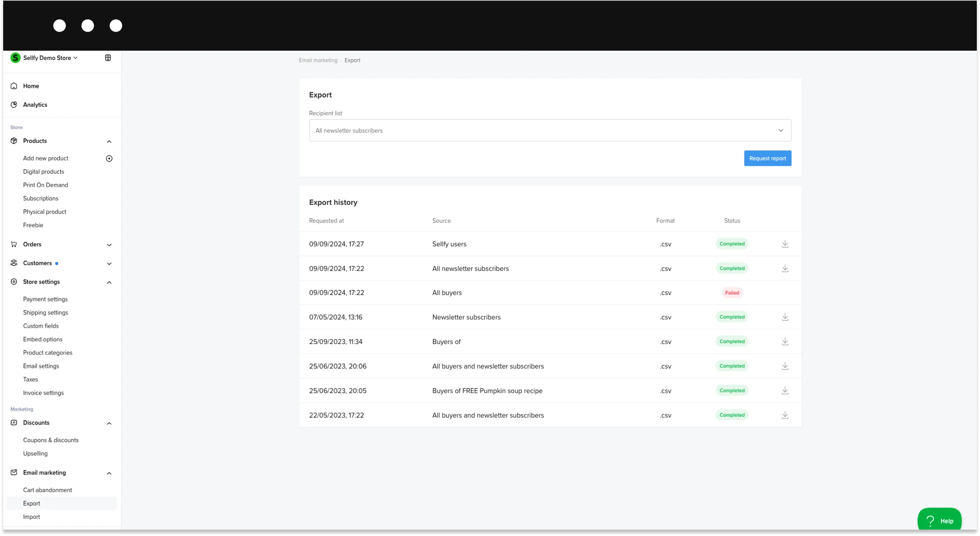Download the 09/09/2024 All newsletter subscribers export
The width and height of the screenshot is (980, 536).
(x=785, y=269)
